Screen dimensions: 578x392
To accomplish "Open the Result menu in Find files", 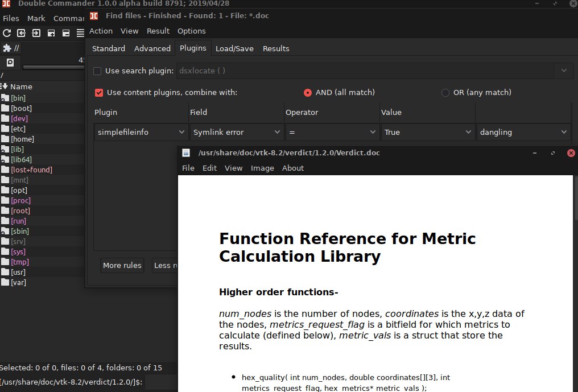I will 158,31.
